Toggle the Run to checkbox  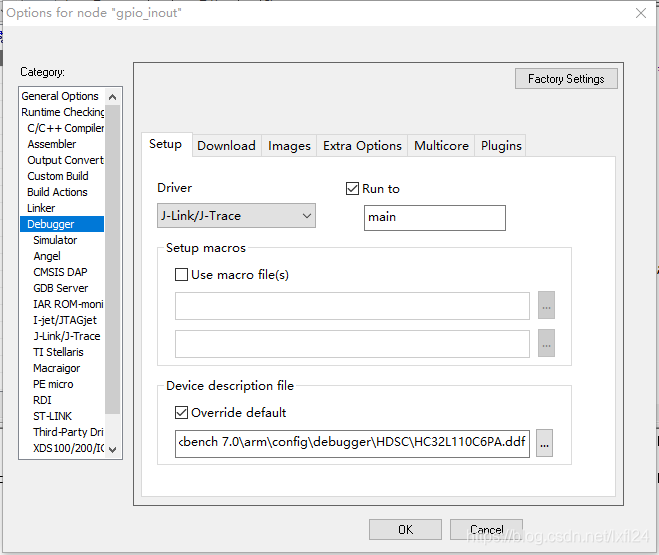click(x=352, y=189)
